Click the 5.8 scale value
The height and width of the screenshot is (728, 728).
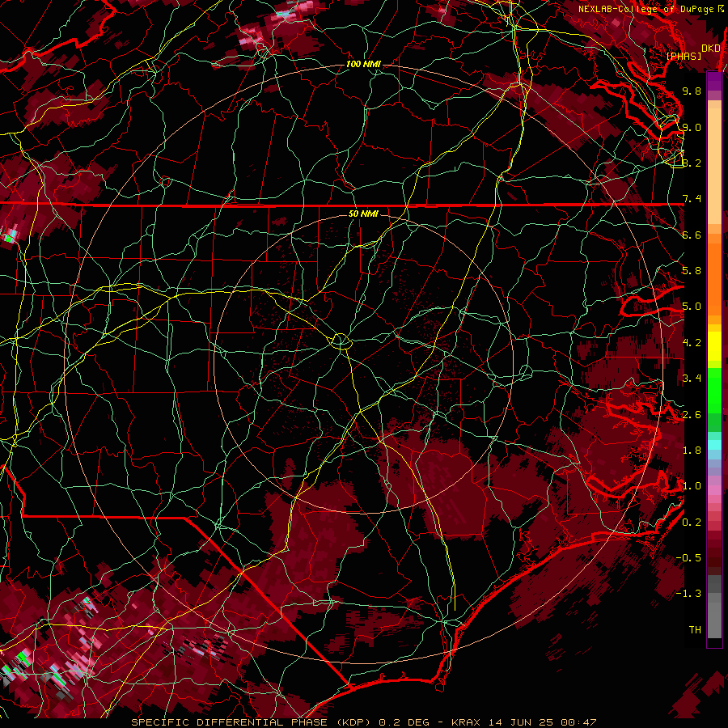692,271
